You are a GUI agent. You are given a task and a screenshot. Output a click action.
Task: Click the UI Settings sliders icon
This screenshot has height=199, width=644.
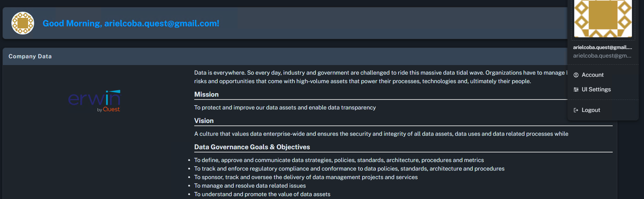coord(576,90)
